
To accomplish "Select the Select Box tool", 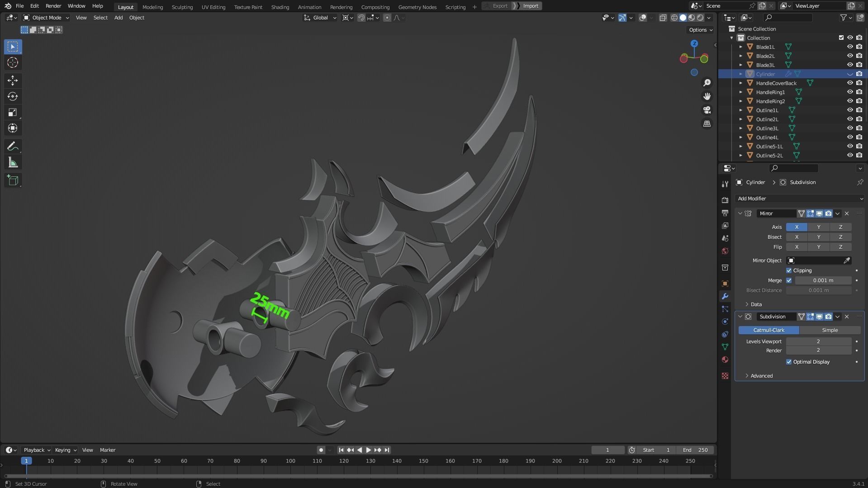I will pyautogui.click(x=13, y=47).
